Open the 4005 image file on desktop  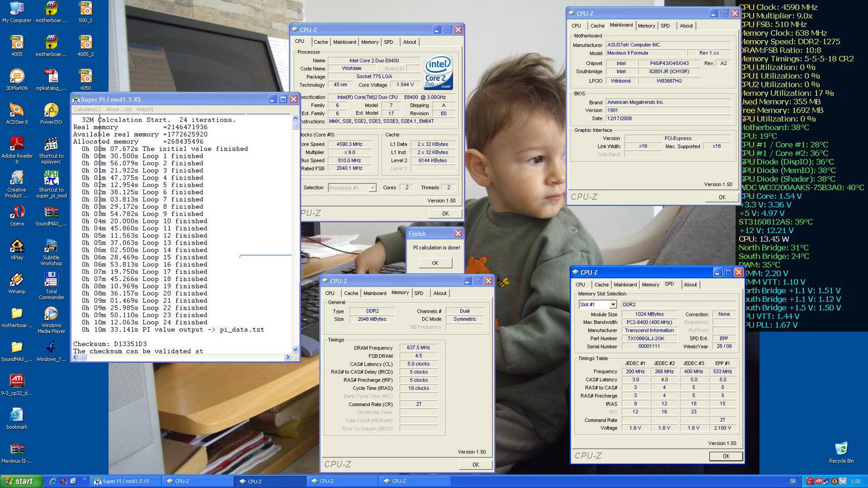point(17,46)
